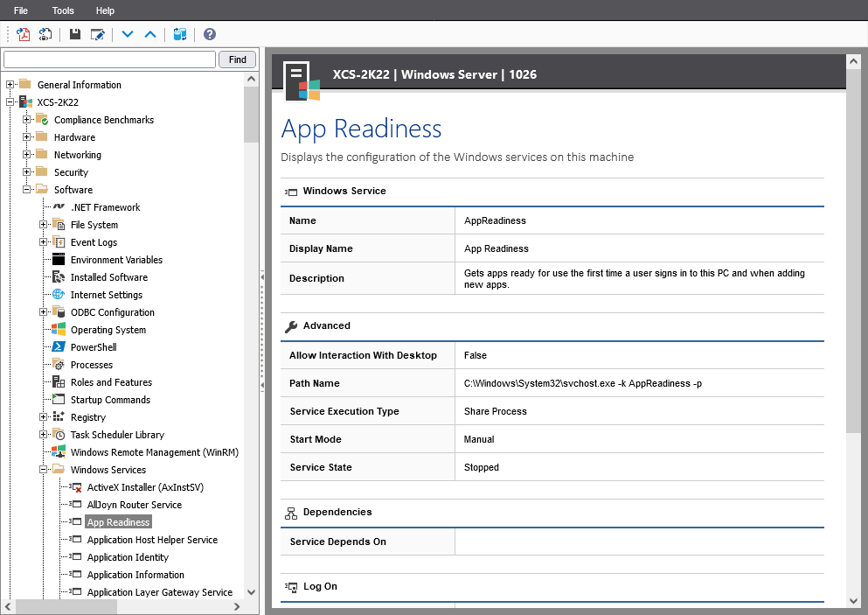
Task: Open the Tools menu
Action: (63, 10)
